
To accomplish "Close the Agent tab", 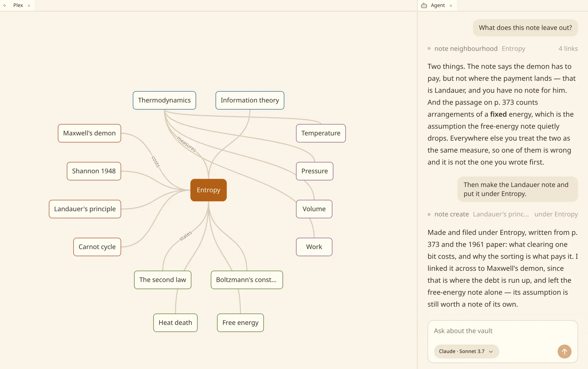I will click(451, 5).
